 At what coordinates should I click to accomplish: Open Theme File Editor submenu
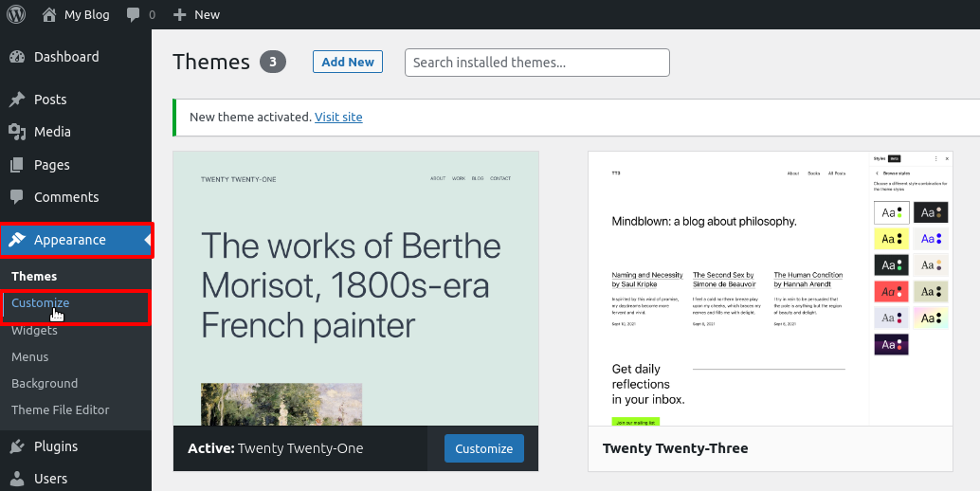coord(60,409)
